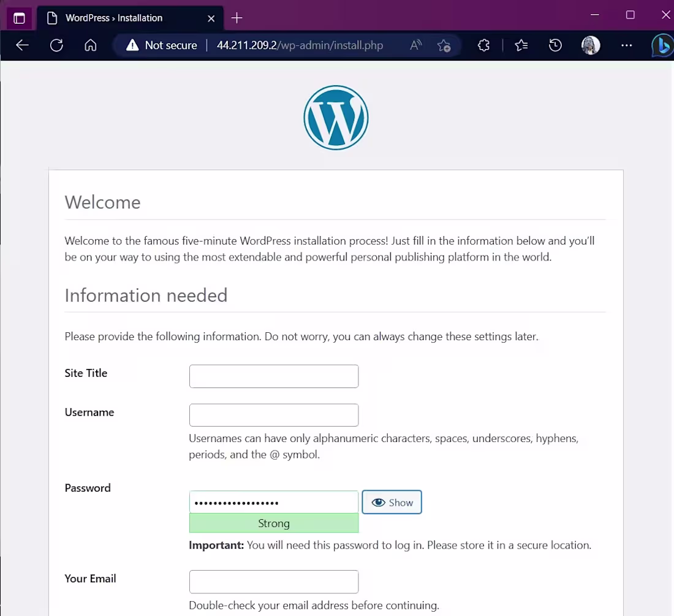Screen dimensions: 674x616
Task: Open a new browser tab
Action: coord(237,18)
